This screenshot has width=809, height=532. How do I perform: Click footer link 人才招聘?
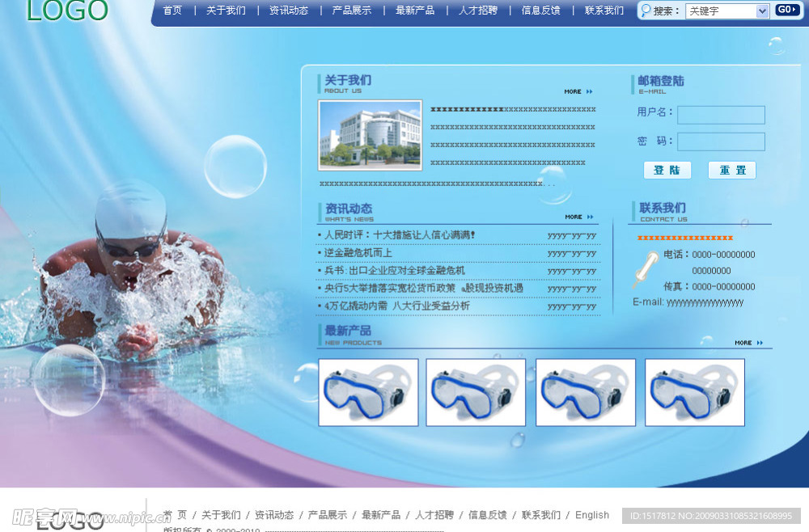[434, 514]
